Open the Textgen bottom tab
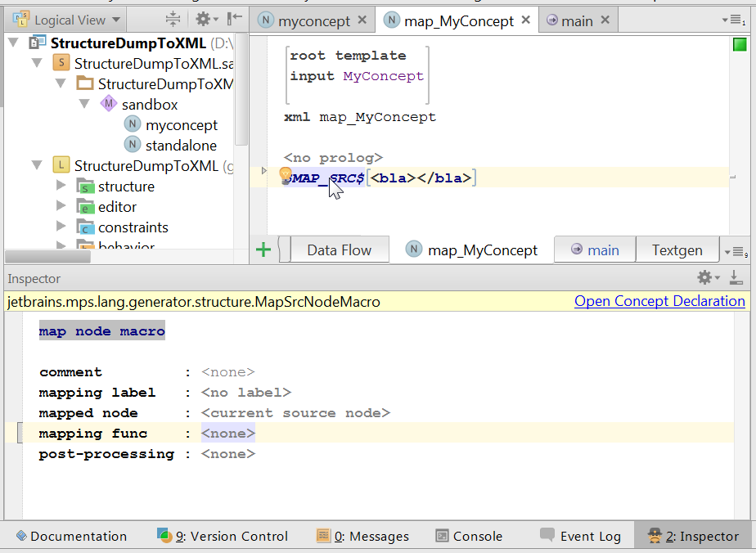The height and width of the screenshot is (553, 756). point(677,250)
